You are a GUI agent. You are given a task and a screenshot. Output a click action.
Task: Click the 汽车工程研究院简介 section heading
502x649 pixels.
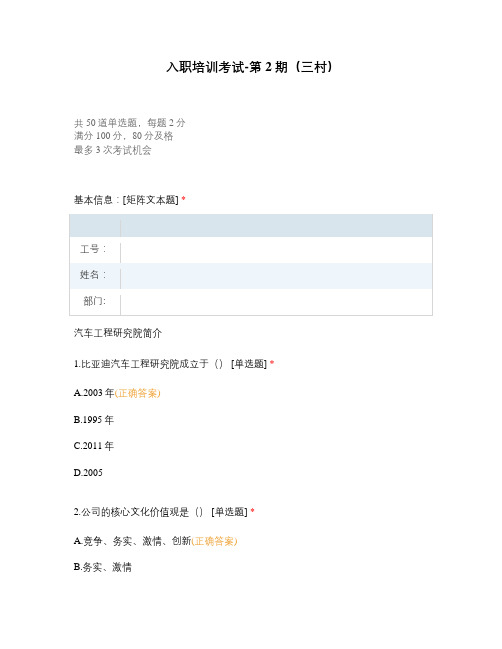(118, 333)
